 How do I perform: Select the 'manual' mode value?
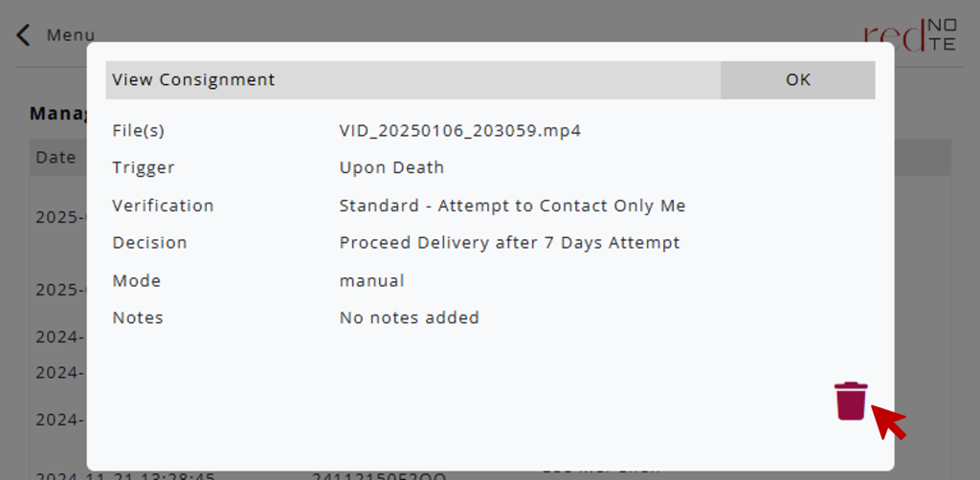[371, 281]
